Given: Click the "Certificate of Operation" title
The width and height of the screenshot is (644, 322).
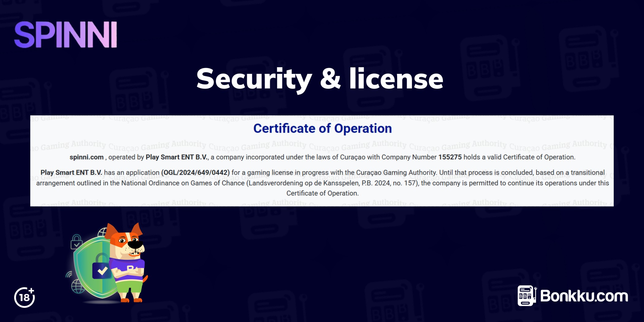Looking at the screenshot, I should (322, 128).
